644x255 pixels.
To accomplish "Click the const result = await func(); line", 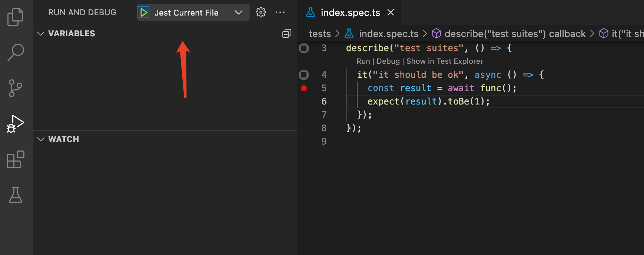I will (x=442, y=88).
